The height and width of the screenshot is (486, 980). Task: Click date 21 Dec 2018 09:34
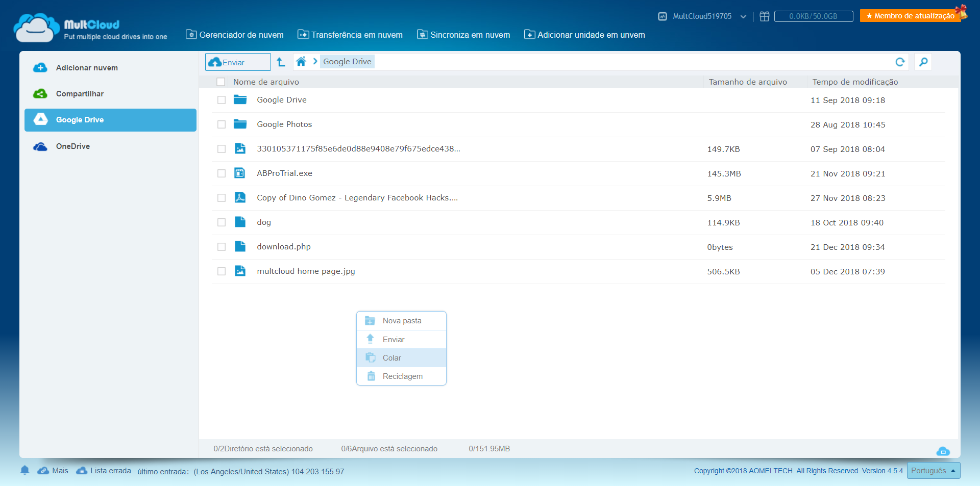coord(848,247)
